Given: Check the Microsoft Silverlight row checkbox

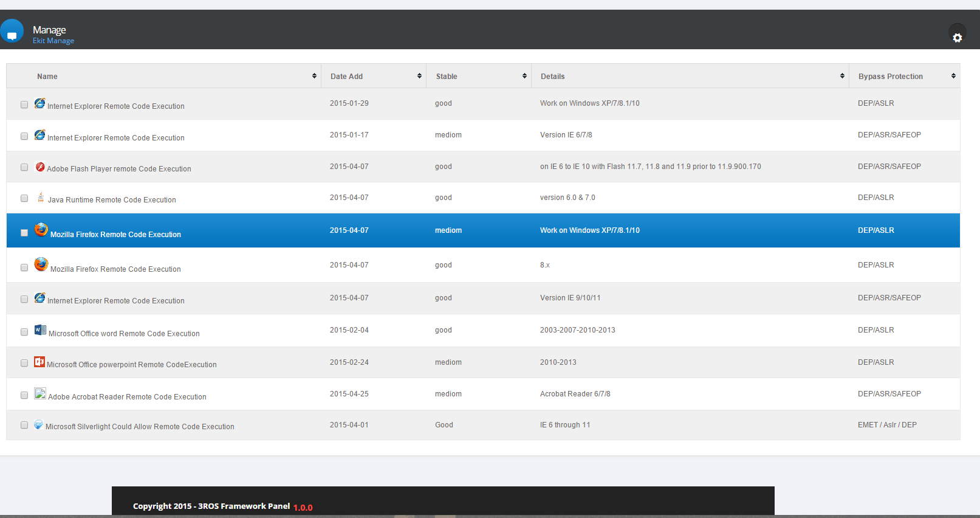Looking at the screenshot, I should click(x=24, y=425).
